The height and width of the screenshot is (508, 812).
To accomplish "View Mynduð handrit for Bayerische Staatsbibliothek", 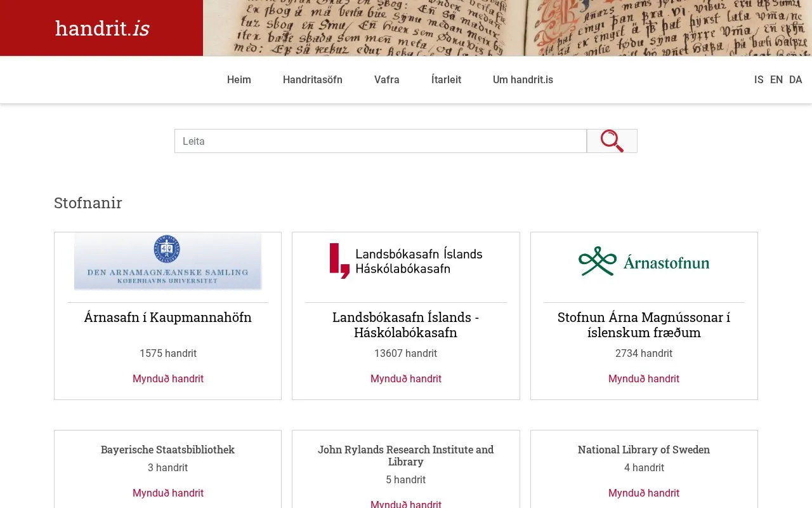I will pos(168,493).
